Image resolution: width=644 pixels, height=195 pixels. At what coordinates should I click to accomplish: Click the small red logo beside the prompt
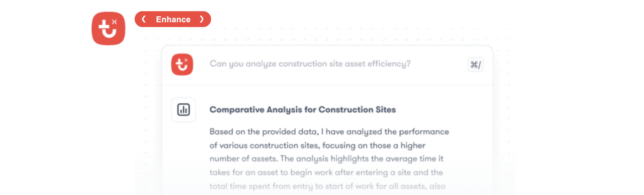[182, 64]
